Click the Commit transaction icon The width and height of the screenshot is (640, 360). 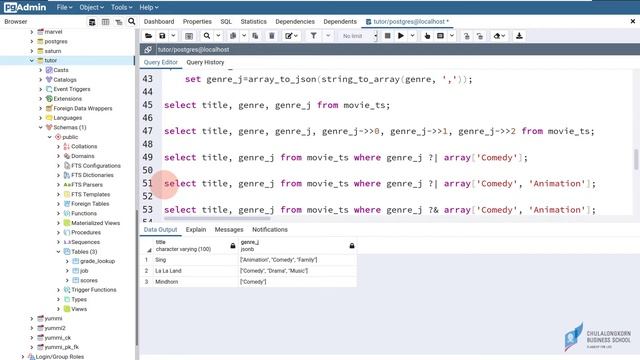tap(467, 36)
